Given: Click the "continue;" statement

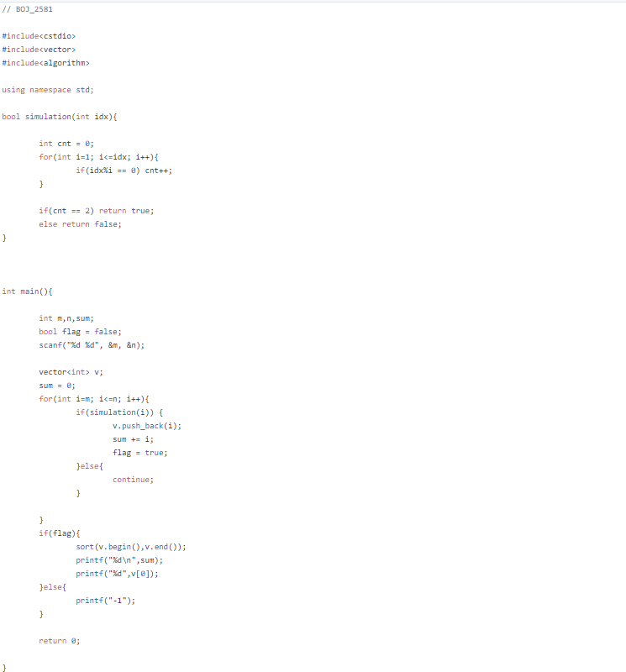Looking at the screenshot, I should pos(133,480).
